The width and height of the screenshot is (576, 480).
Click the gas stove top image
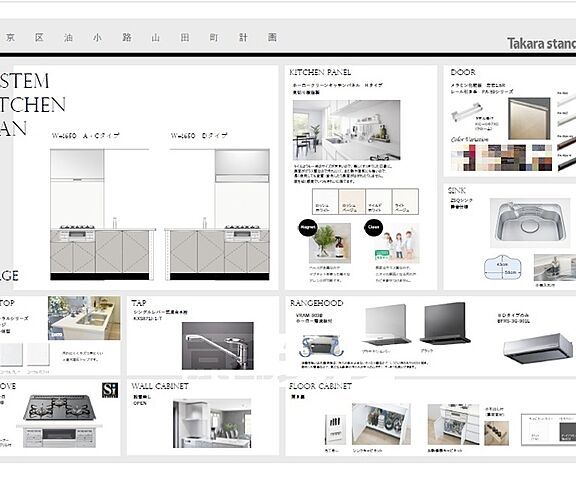(x=60, y=407)
